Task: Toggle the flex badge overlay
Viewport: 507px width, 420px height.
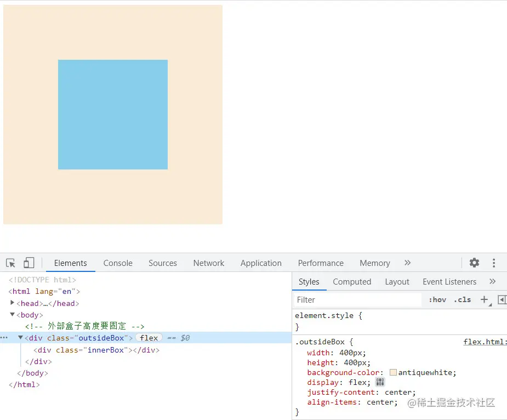Action: click(149, 338)
